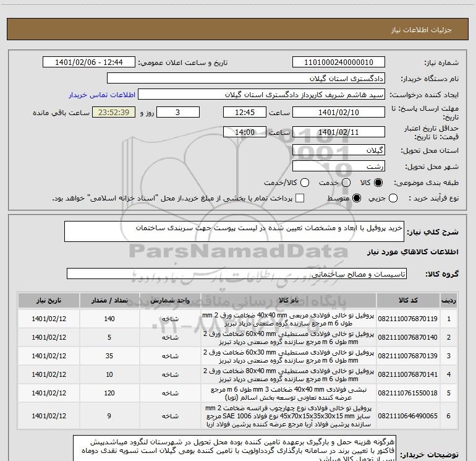This screenshot has height=461, width=476.
Task: Click remaining time counter 23:52:39
Action: click(x=114, y=113)
